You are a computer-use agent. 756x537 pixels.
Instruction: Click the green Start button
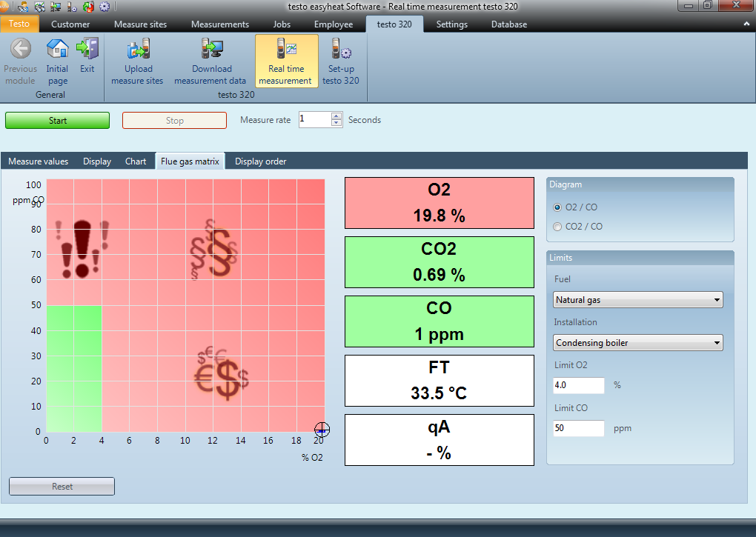57,121
